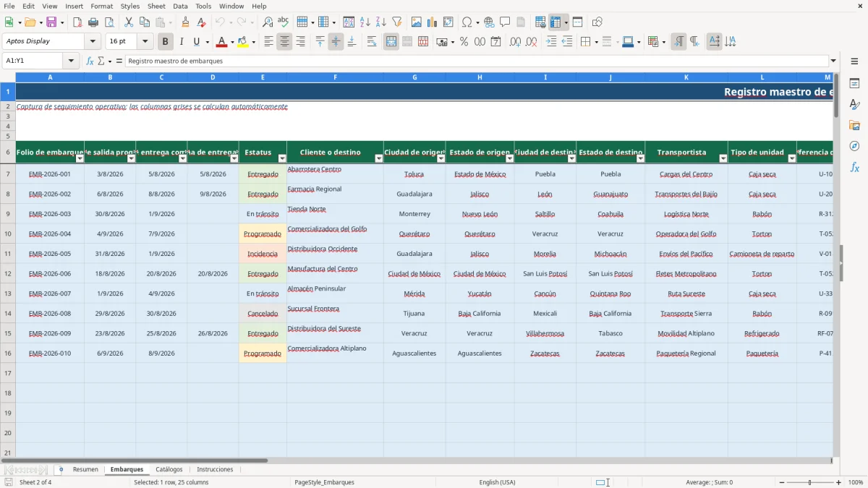Activate Clone Formatting paintbrush
The image size is (868, 488).
(x=186, y=22)
